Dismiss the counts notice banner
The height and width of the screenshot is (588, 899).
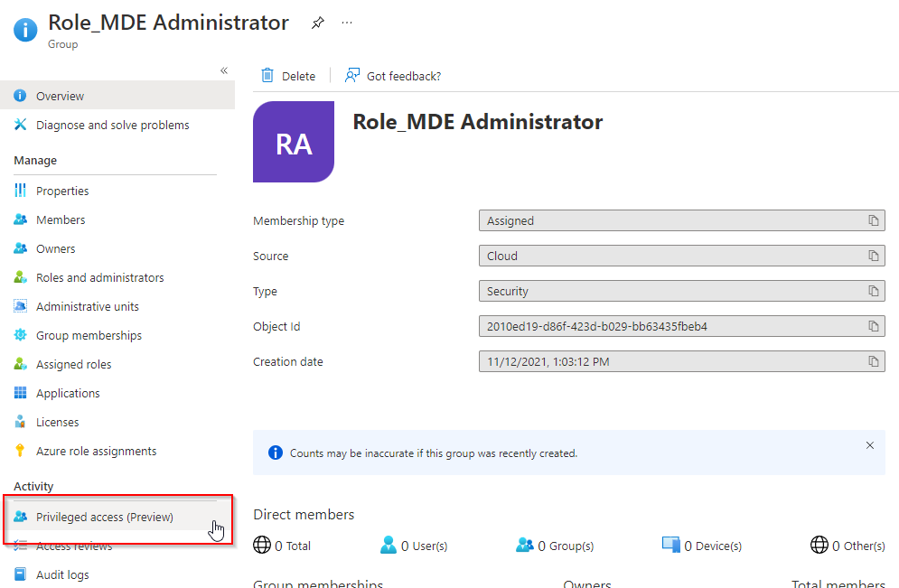[x=869, y=445]
